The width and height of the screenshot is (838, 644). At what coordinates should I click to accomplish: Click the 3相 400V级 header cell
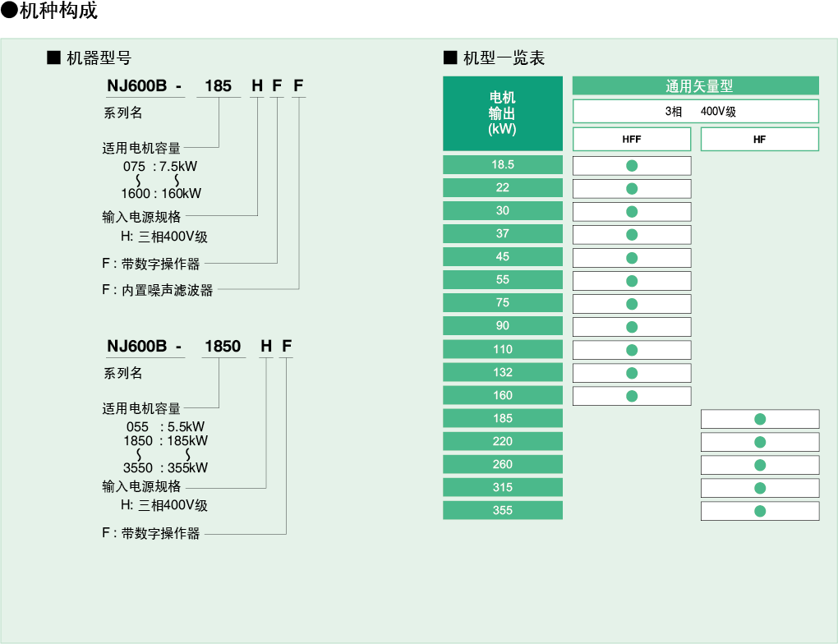[x=696, y=112]
